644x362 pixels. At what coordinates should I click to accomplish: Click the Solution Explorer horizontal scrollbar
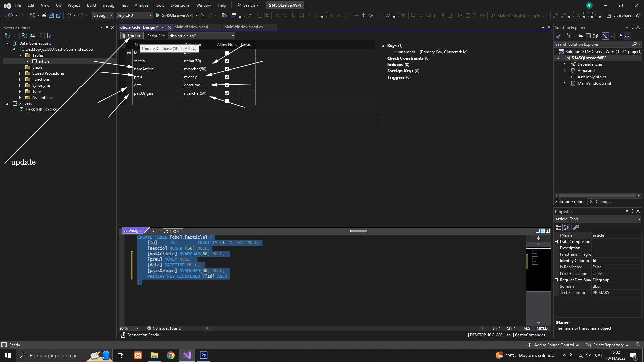click(x=597, y=195)
